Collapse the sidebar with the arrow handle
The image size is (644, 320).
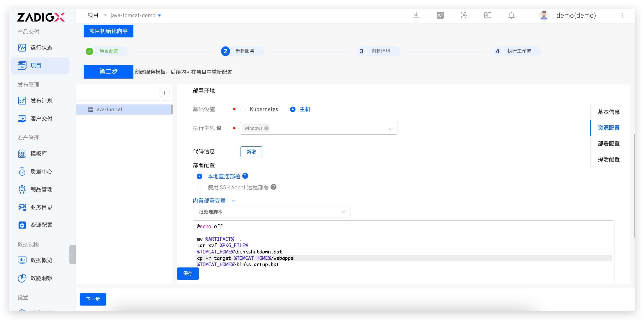73,255
